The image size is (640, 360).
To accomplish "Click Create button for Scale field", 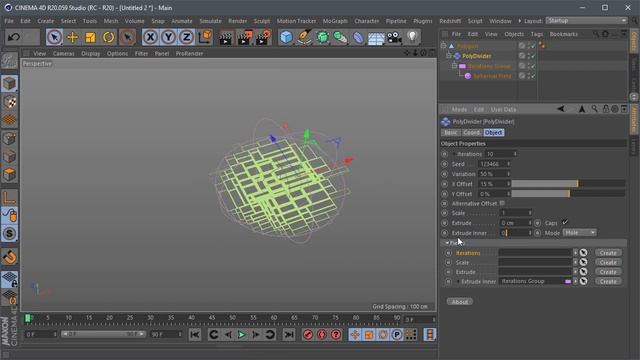I will [608, 262].
